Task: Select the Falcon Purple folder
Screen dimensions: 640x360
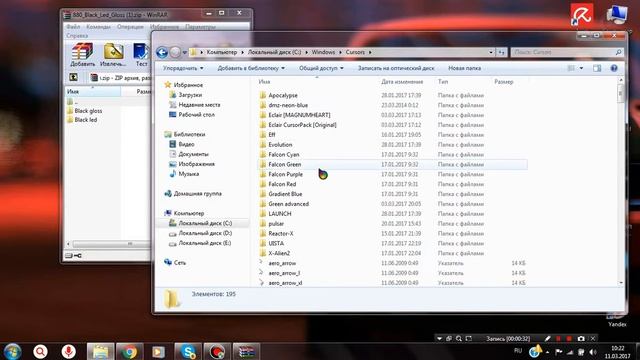Action: (285, 174)
